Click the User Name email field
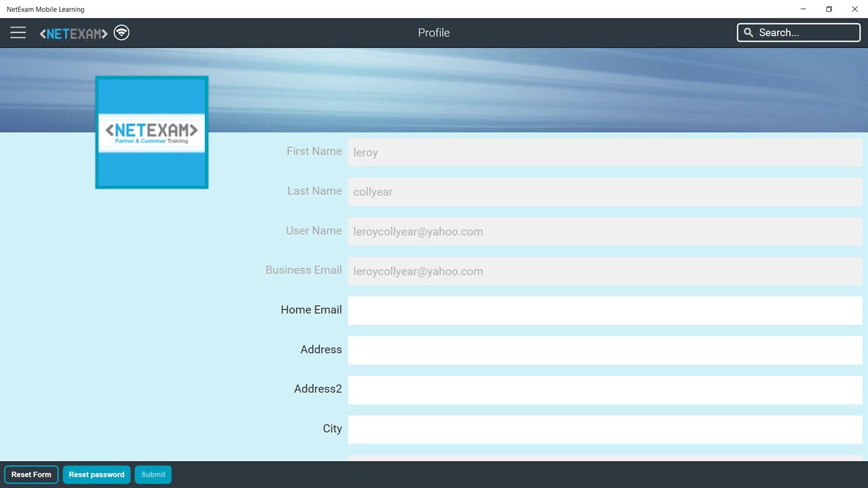 [605, 231]
